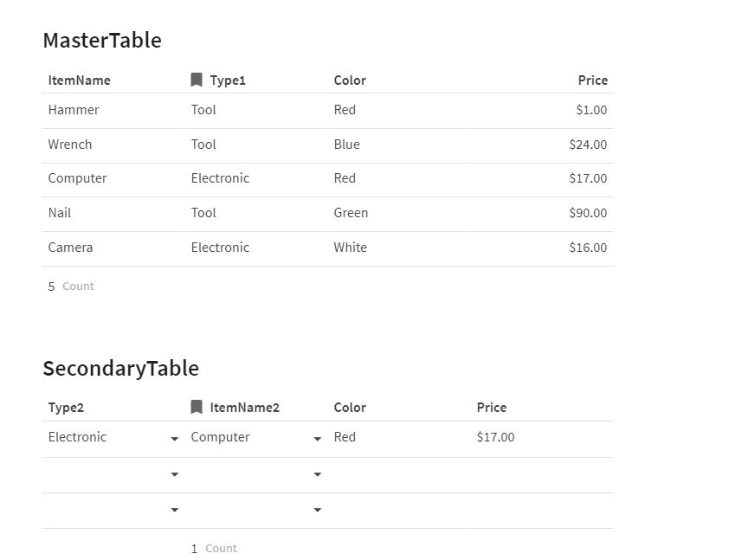Click the Hammer cell
The width and height of the screenshot is (729, 560).
74,110
